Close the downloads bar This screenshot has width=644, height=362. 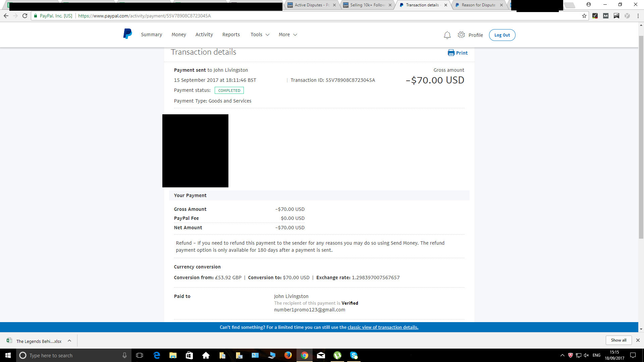(638, 340)
